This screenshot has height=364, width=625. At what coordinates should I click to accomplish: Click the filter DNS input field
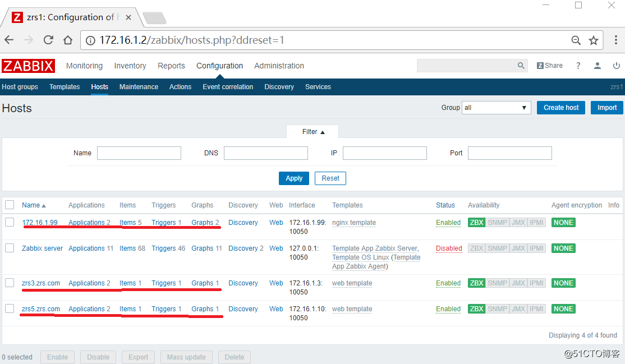266,153
